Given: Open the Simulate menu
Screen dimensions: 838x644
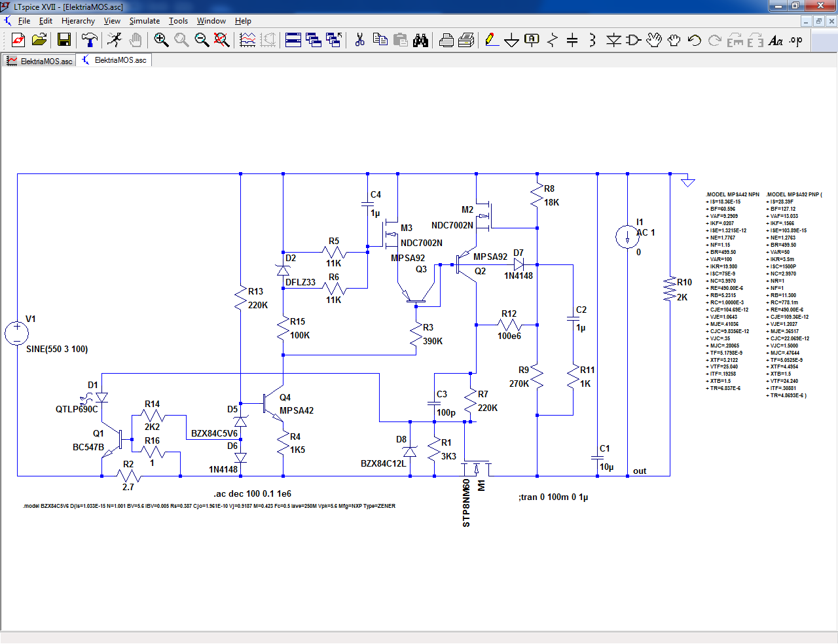Looking at the screenshot, I should click(x=145, y=21).
